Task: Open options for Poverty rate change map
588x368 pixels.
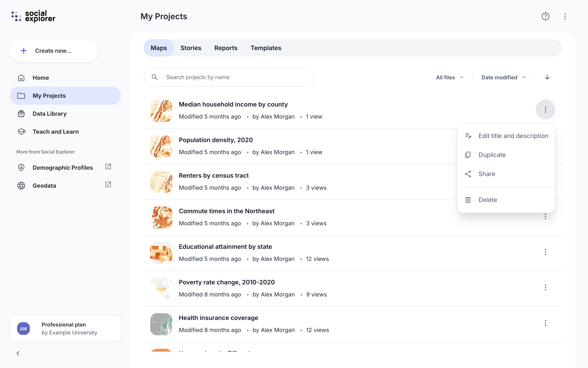Action: point(546,287)
